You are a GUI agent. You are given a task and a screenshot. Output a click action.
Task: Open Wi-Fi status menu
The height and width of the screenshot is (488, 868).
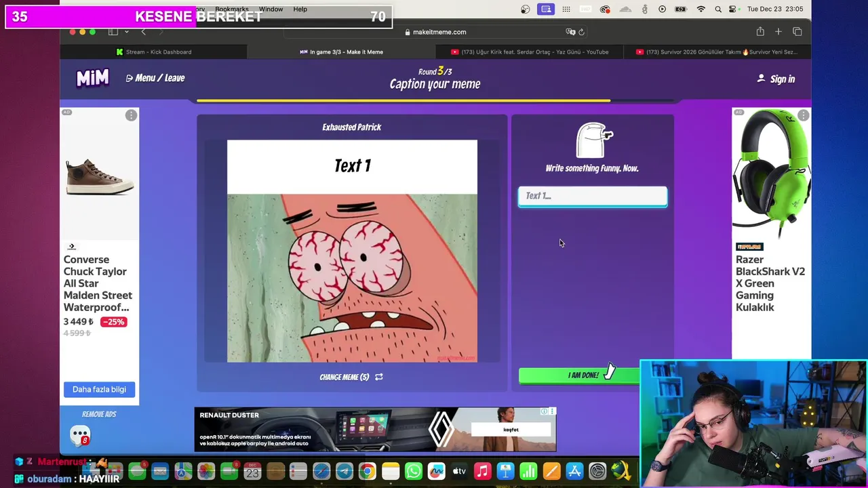[701, 9]
